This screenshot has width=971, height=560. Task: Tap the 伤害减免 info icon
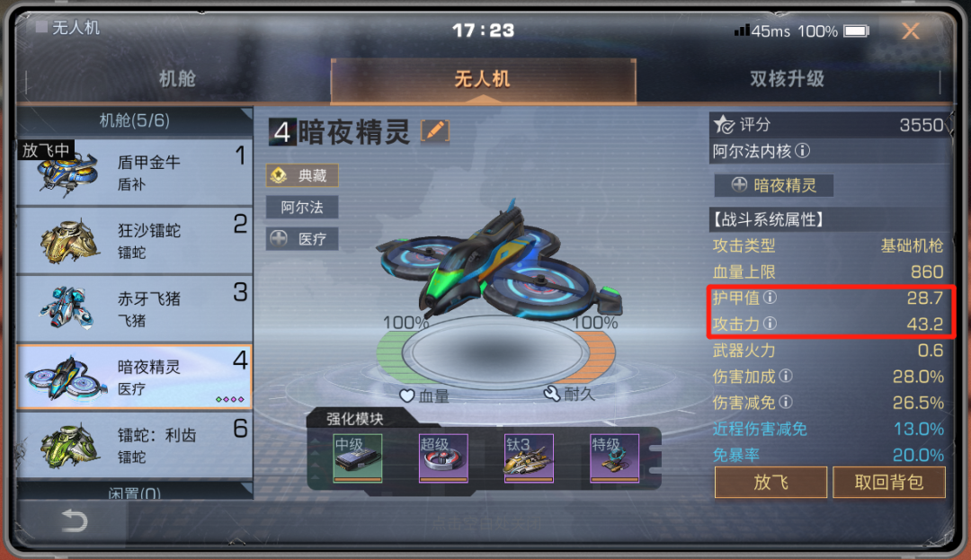point(786,402)
